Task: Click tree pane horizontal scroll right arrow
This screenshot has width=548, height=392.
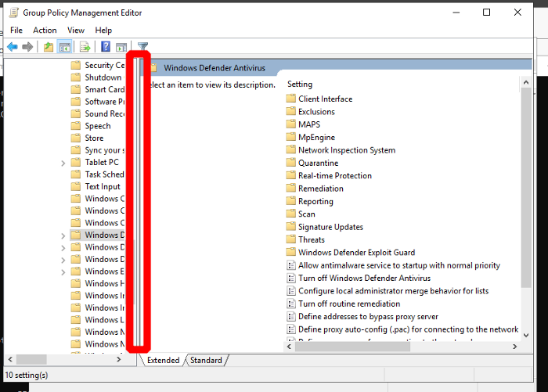Action: tap(119, 359)
